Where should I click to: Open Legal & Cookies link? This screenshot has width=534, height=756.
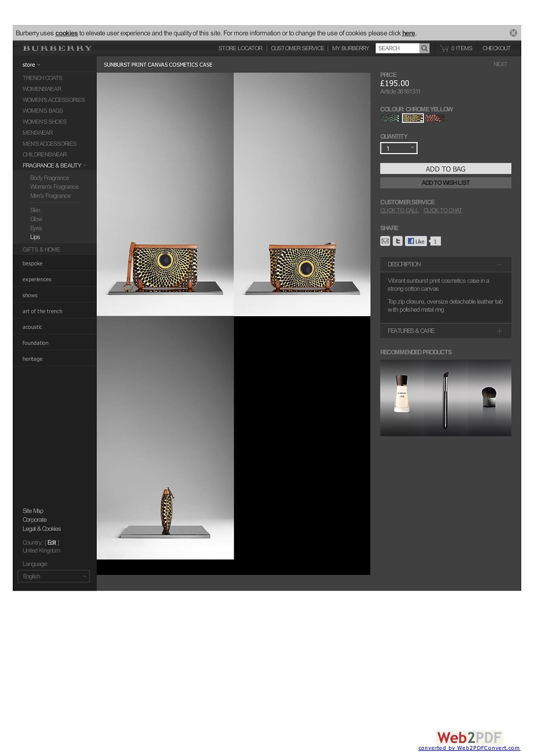pyautogui.click(x=42, y=529)
